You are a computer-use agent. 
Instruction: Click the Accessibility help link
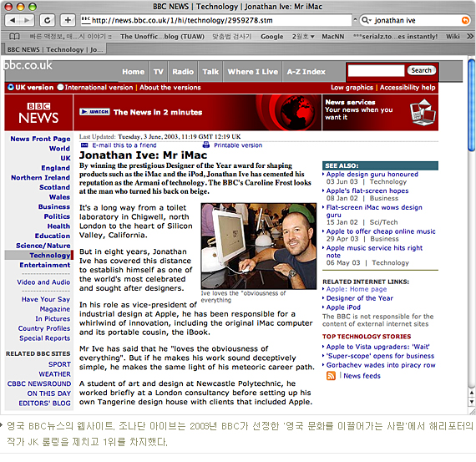click(x=408, y=88)
